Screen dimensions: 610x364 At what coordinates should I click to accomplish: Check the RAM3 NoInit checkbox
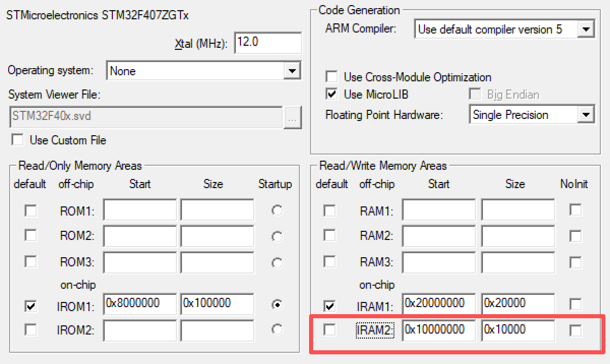point(575,262)
